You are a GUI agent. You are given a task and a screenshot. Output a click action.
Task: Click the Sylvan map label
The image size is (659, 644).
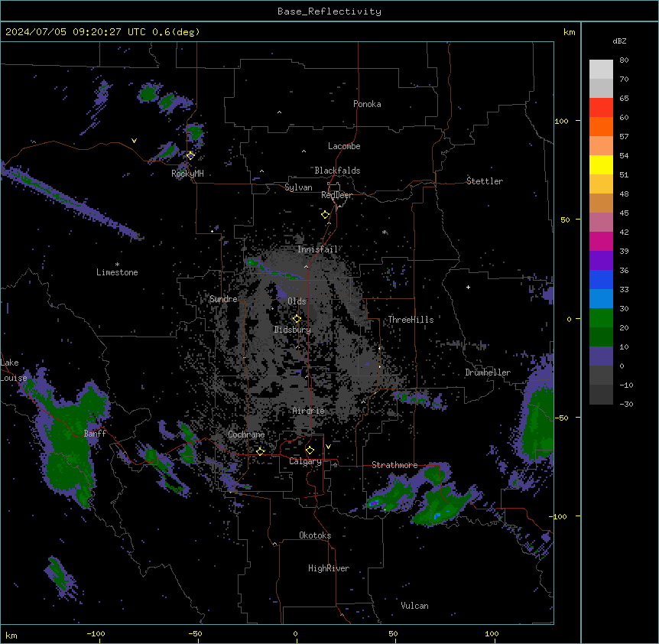pos(298,187)
